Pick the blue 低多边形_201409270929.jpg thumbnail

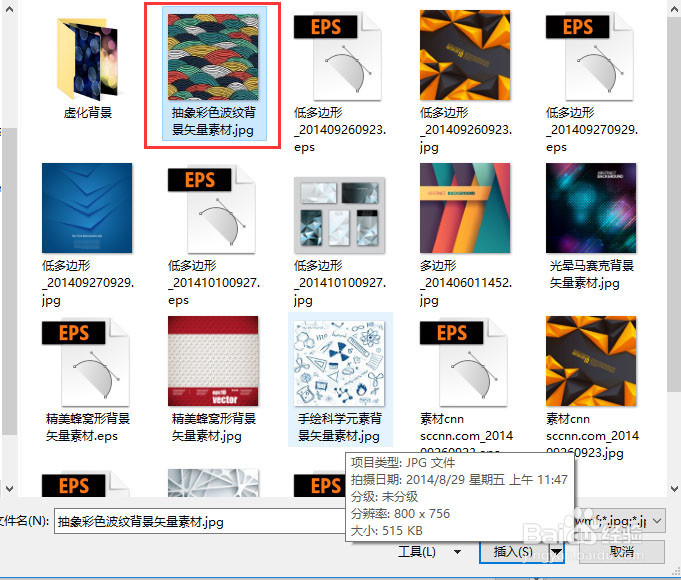87,208
